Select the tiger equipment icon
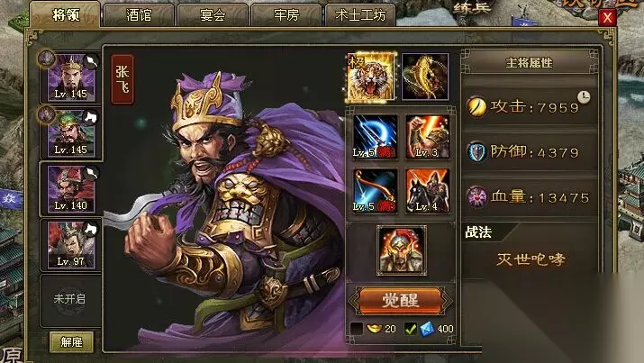 point(371,77)
